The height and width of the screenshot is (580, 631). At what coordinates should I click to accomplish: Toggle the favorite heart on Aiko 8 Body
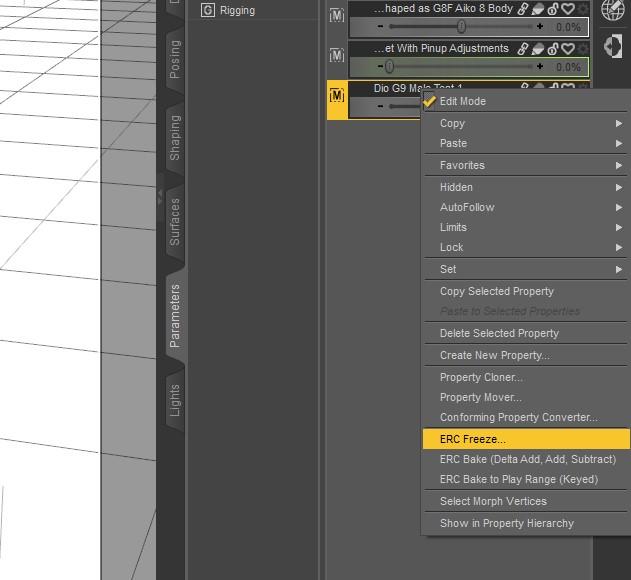pyautogui.click(x=568, y=9)
